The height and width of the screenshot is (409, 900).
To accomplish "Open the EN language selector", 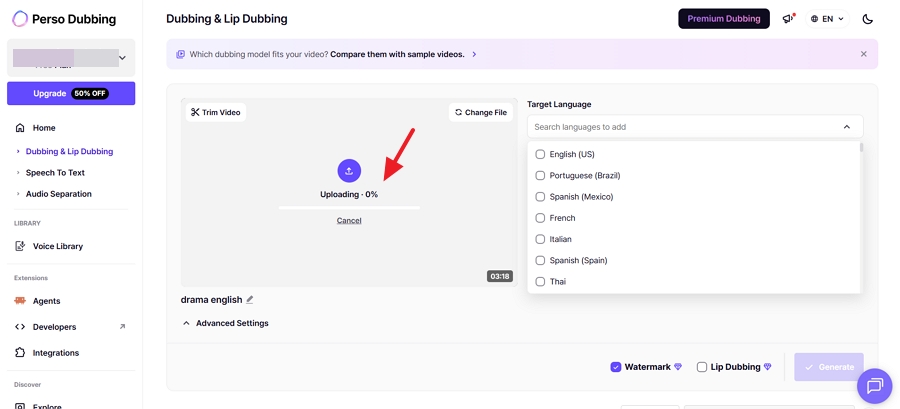I will 827,19.
